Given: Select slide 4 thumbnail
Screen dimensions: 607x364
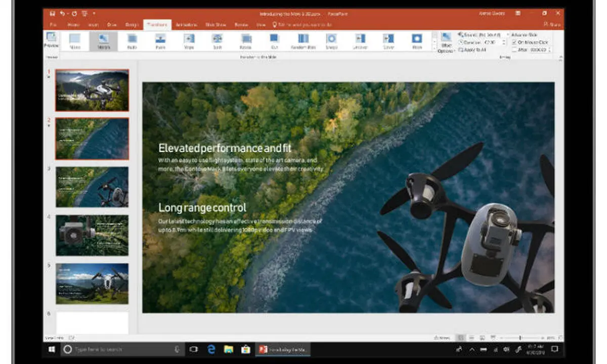Looking at the screenshot, I should click(x=92, y=235).
